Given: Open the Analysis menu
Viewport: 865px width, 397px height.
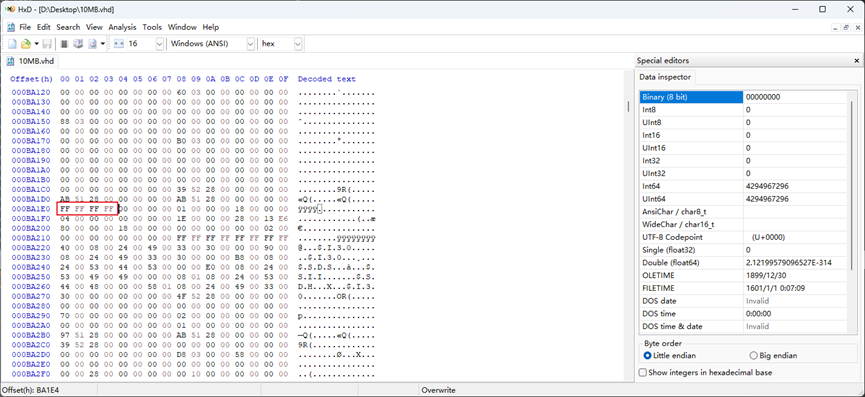Looking at the screenshot, I should pos(122,27).
